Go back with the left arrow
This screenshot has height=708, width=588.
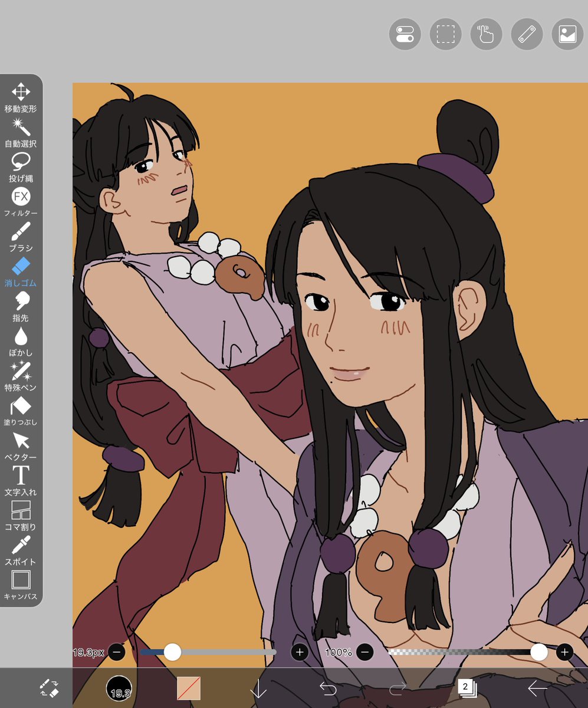click(x=537, y=688)
